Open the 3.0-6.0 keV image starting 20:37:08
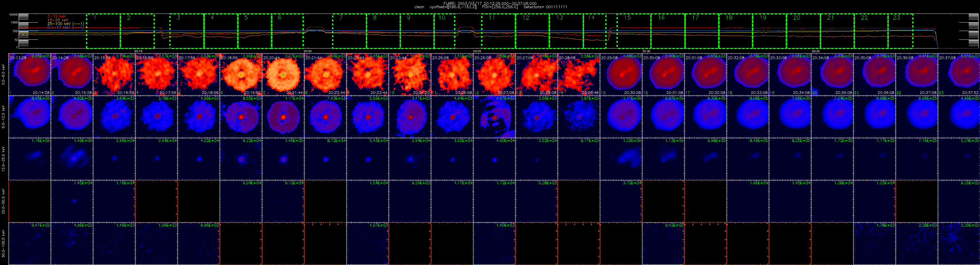The height and width of the screenshot is (265, 980). [959, 74]
